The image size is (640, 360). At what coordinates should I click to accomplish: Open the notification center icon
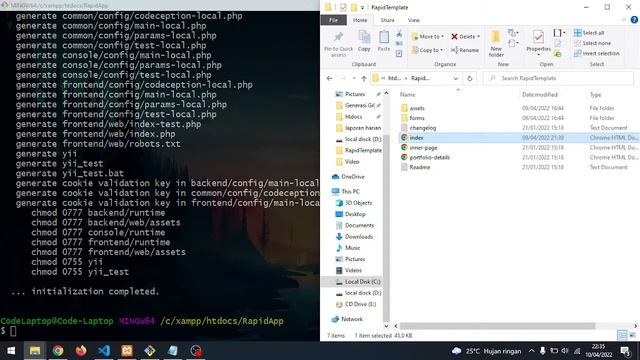pyautogui.click(x=625, y=351)
